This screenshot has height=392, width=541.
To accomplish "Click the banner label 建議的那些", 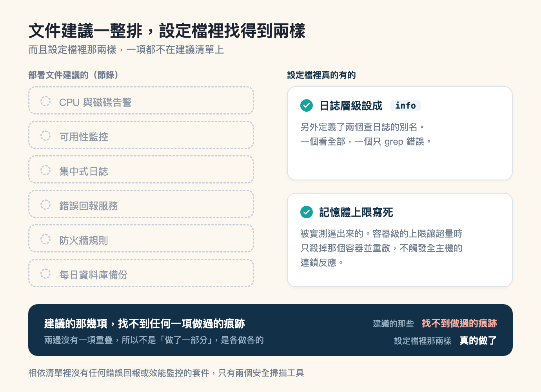I will 394,324.
